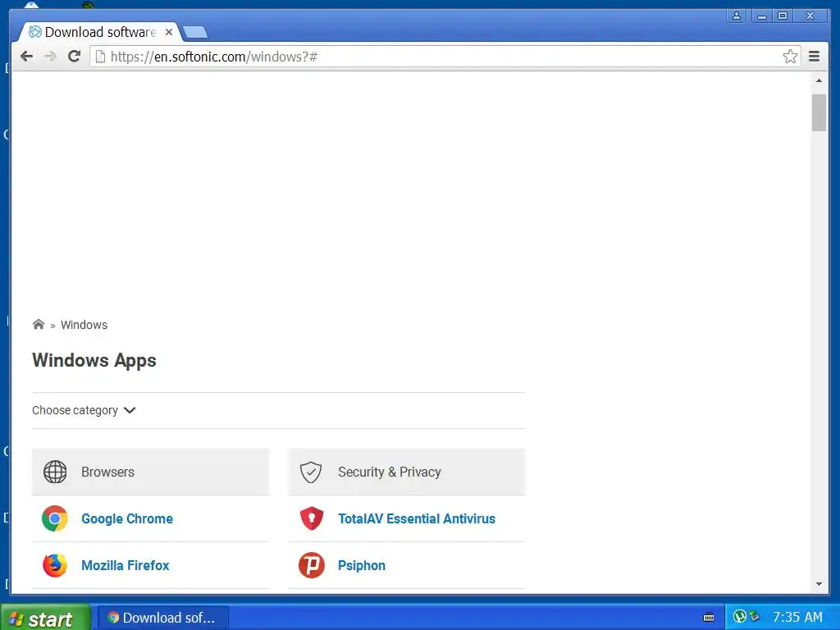Click the Security & Privacy shield icon
The height and width of the screenshot is (630, 840).
311,472
